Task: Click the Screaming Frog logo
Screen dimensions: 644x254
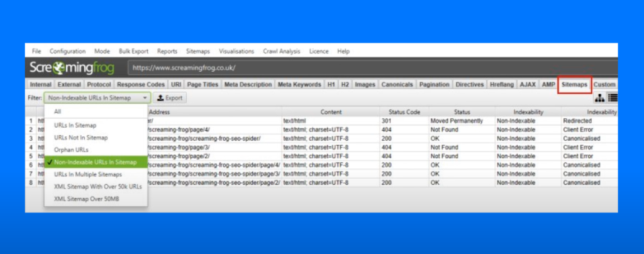Action: coord(72,68)
